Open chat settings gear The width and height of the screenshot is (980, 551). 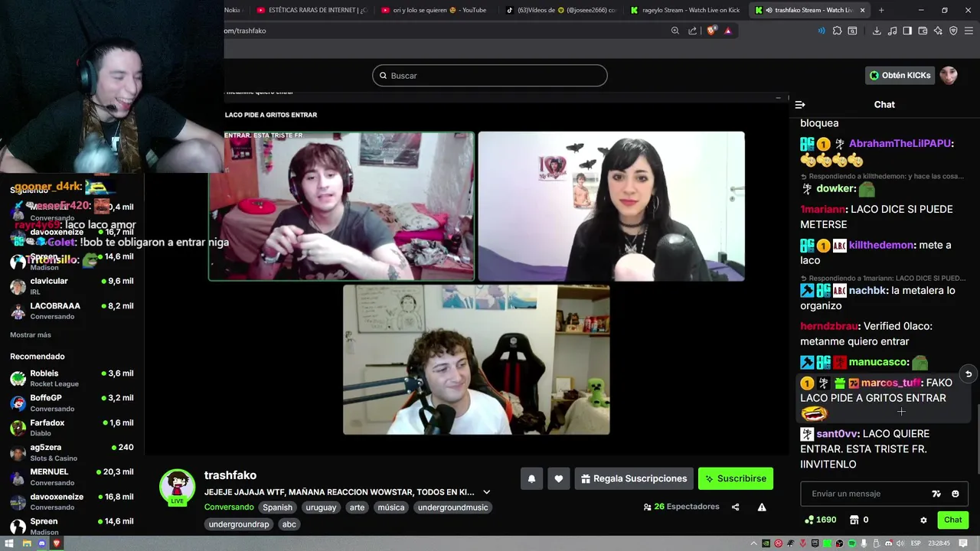click(x=923, y=520)
